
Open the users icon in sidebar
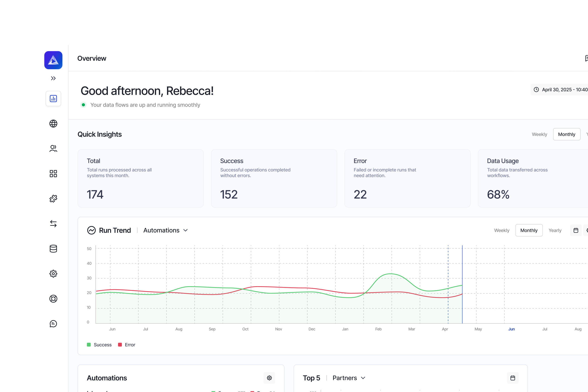point(53,149)
